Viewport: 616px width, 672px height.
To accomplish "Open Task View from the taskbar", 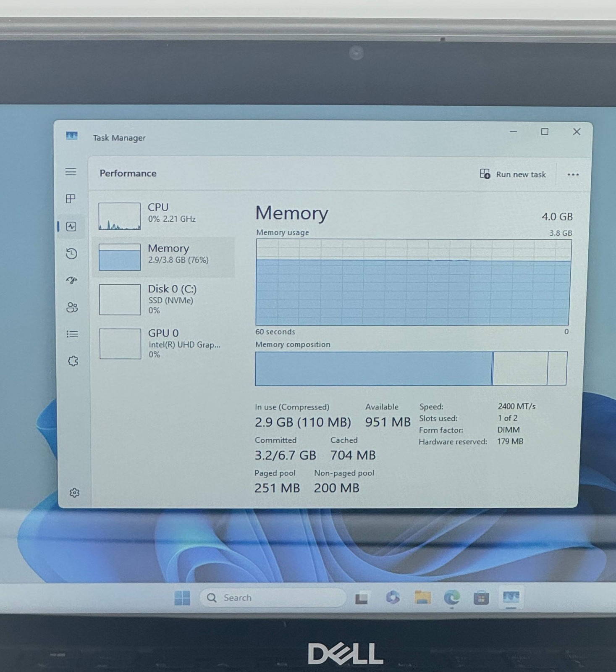I will [x=362, y=598].
